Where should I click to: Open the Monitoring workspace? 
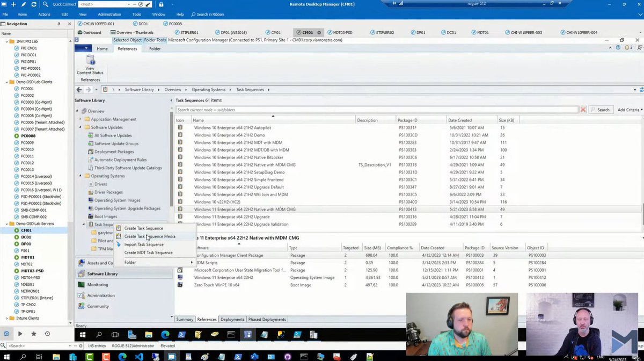[98, 285]
